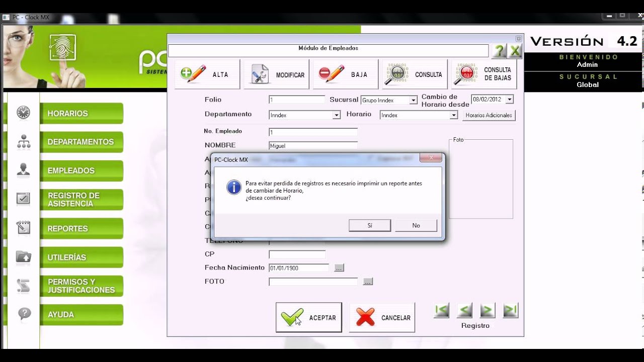Image resolution: width=644 pixels, height=362 pixels.
Task: Click Horarios Adicionales button
Action: [489, 115]
